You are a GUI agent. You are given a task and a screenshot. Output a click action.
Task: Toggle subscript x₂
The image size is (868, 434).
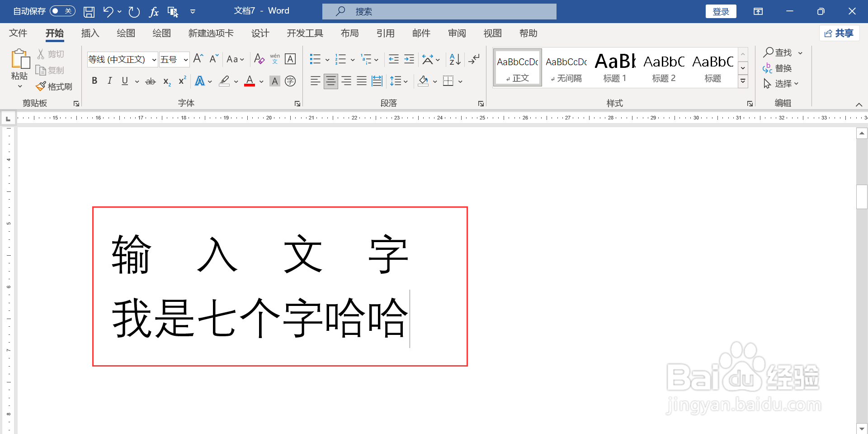[x=167, y=81]
